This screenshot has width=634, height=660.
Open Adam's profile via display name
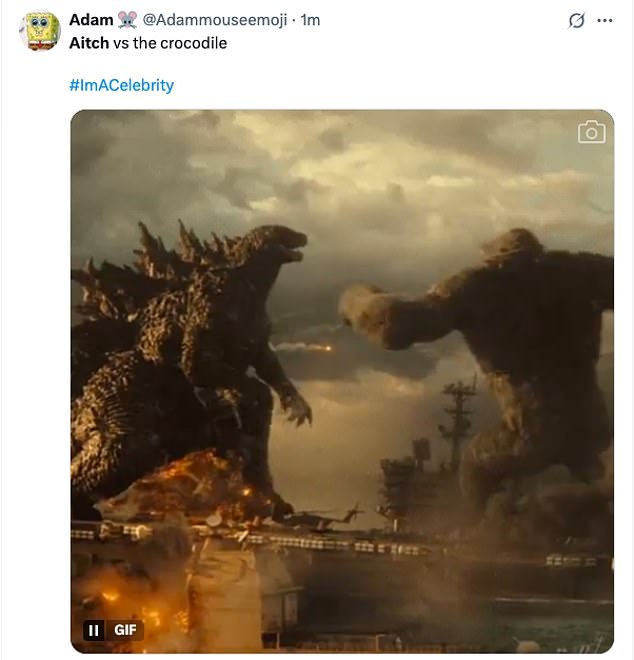click(91, 19)
